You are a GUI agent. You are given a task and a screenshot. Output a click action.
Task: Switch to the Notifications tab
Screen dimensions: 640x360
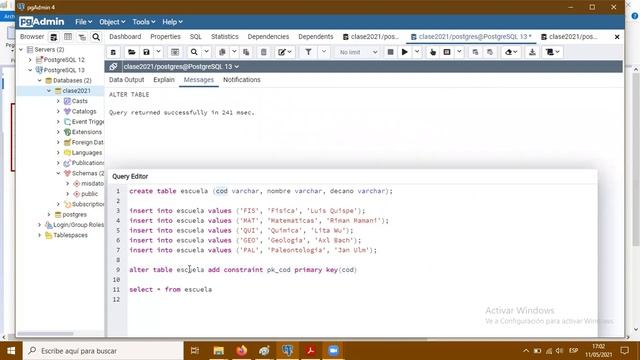tap(242, 80)
